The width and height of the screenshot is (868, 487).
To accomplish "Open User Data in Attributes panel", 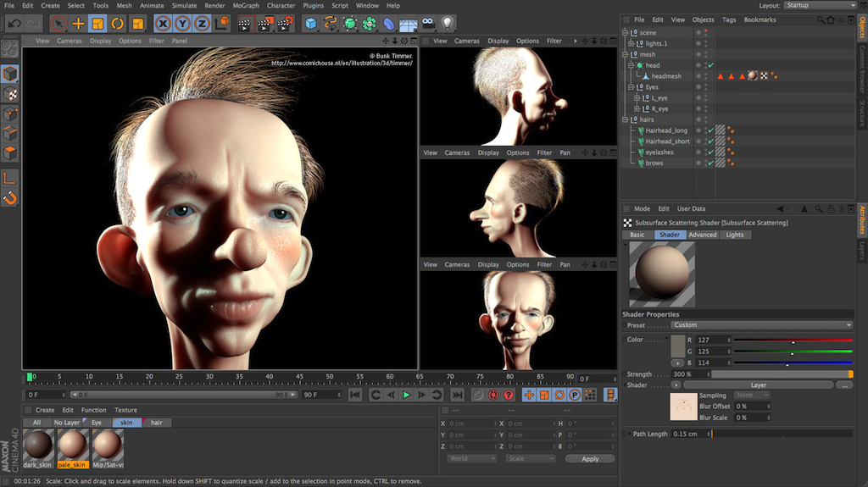I will click(x=692, y=208).
